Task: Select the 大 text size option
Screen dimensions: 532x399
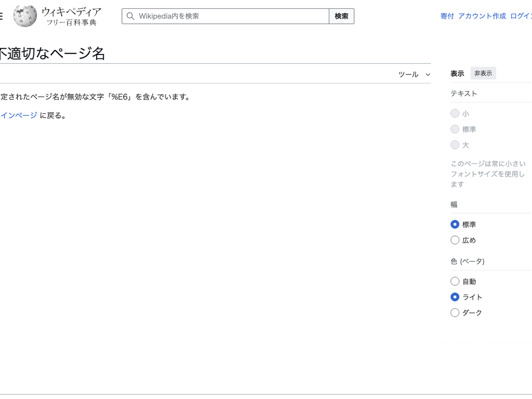Action: coord(455,145)
